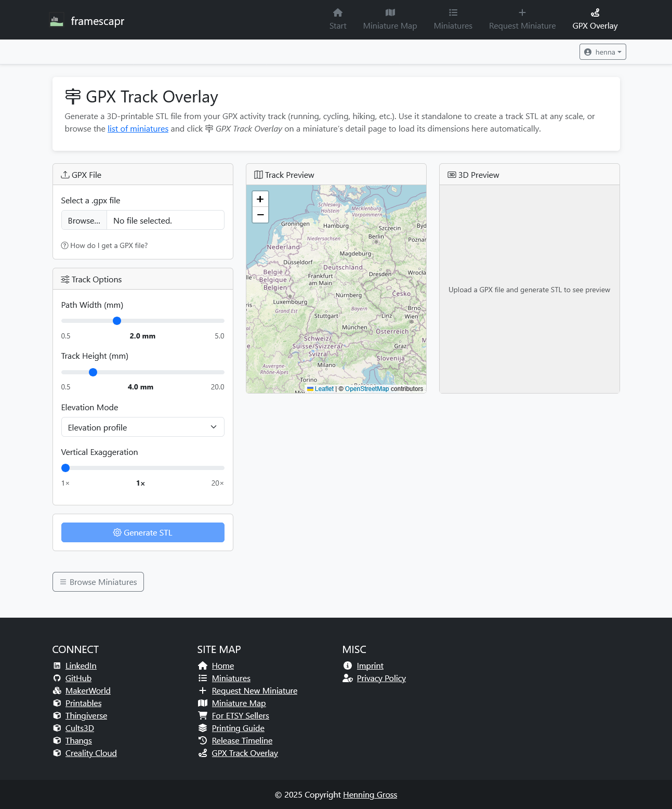Click the Browse... file chooser button
This screenshot has width=672, height=809.
(x=84, y=220)
